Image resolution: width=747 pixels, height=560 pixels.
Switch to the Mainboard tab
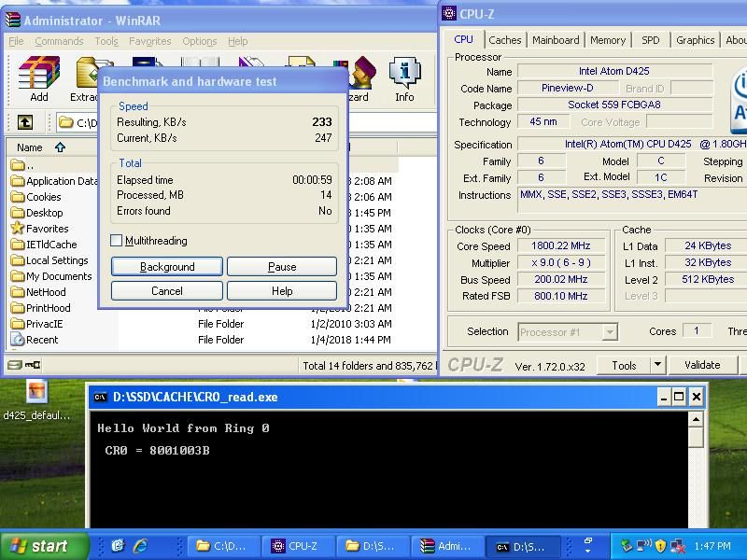pyautogui.click(x=556, y=40)
